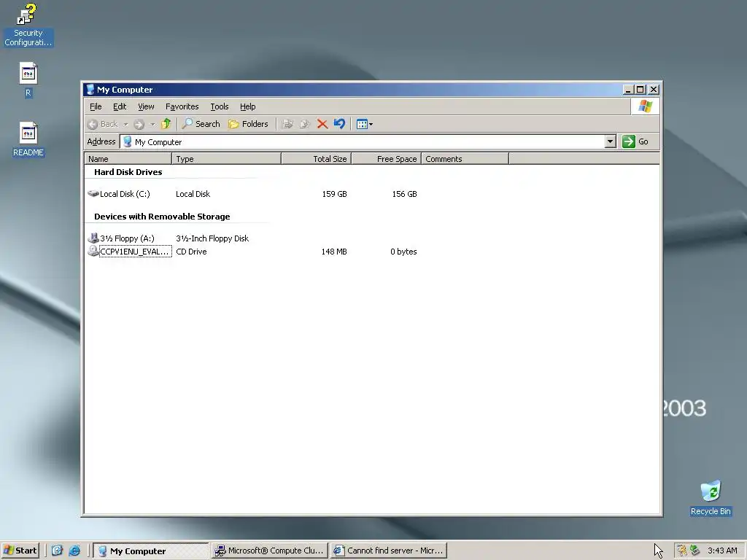Expand the Address bar dropdown arrow

tap(611, 141)
